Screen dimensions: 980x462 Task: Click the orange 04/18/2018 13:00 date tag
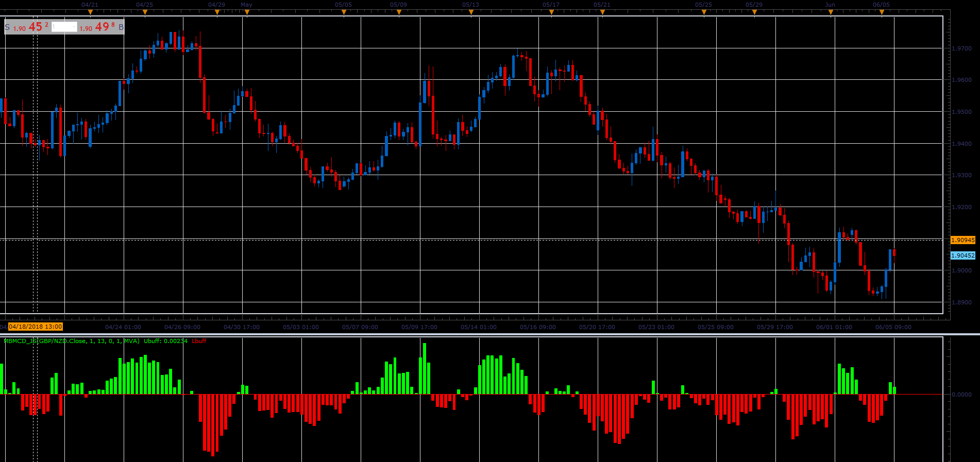pyautogui.click(x=36, y=327)
